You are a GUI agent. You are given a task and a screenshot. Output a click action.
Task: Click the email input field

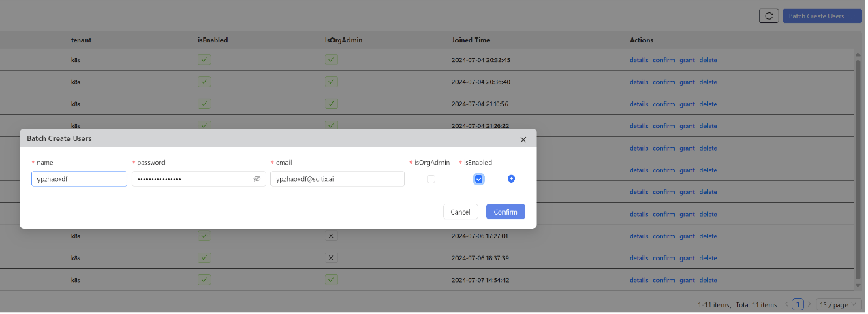(337, 178)
